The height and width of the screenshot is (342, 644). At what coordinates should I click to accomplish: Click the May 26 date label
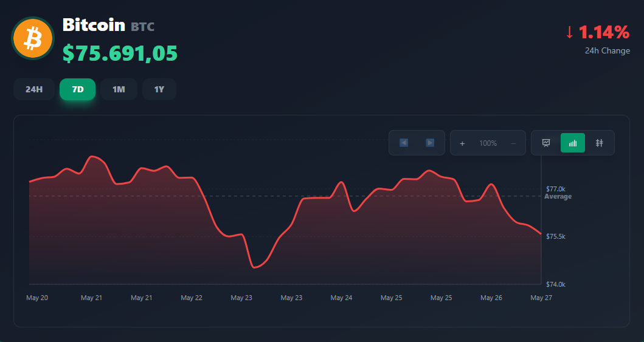491,298
